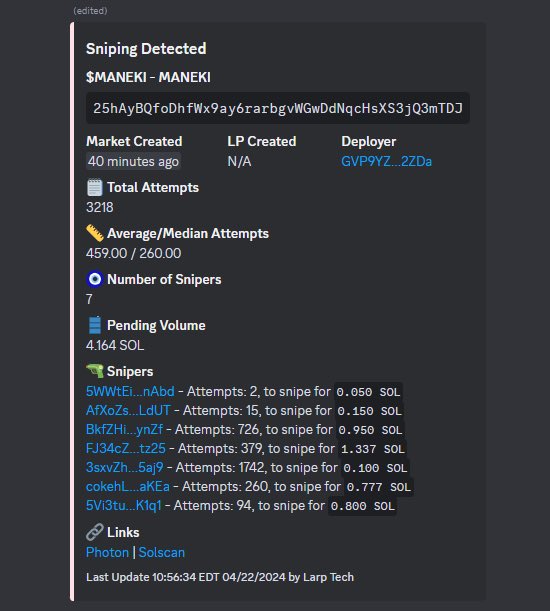Open sniper wallet BkfZHi...ynZf
Image resolution: width=550 pixels, height=611 pixels.
pos(124,429)
